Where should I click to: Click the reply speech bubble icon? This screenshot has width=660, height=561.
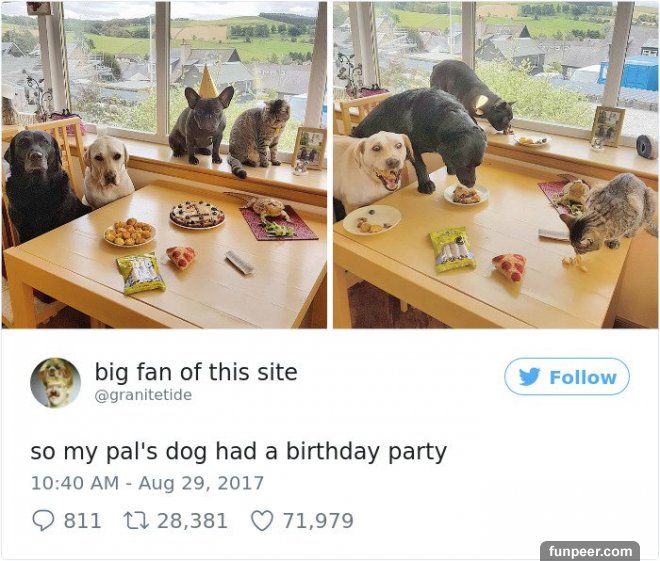(43, 521)
